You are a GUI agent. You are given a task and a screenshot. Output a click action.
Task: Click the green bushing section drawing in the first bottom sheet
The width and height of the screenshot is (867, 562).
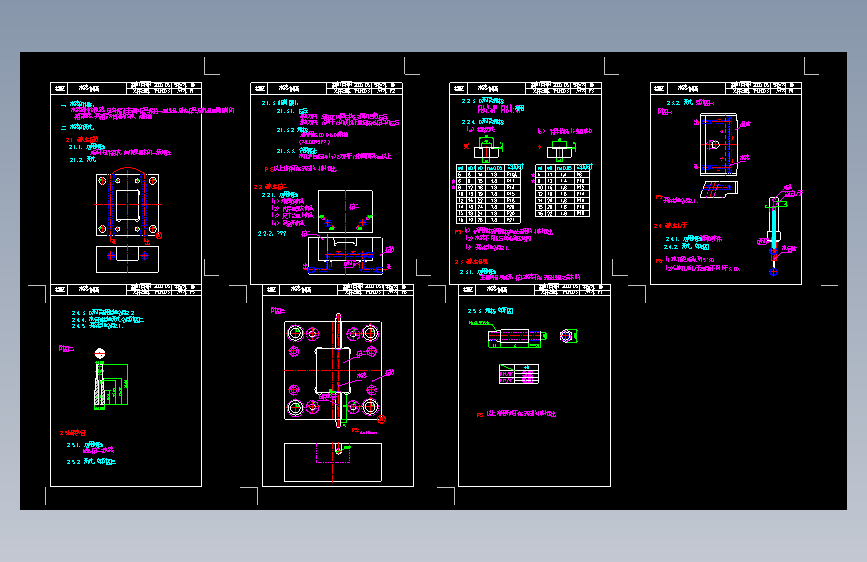tap(111, 386)
